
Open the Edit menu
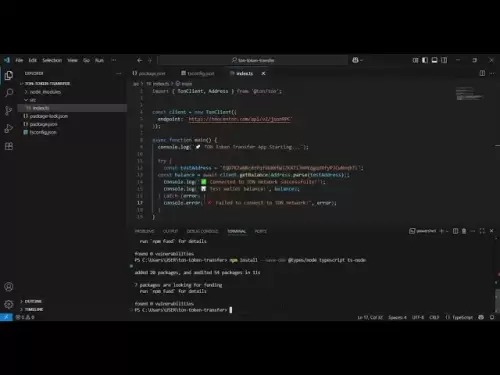coord(33,60)
